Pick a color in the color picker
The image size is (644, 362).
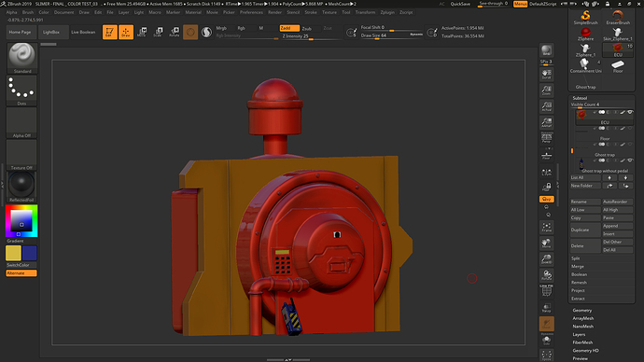click(21, 221)
